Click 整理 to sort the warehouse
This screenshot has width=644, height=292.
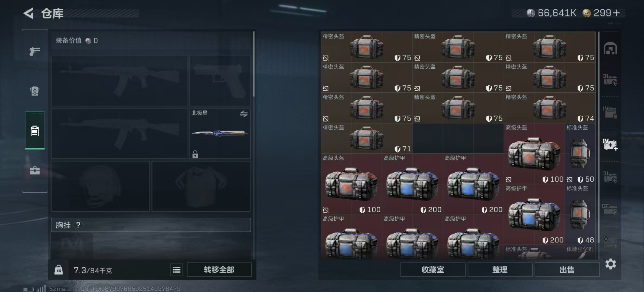click(500, 270)
